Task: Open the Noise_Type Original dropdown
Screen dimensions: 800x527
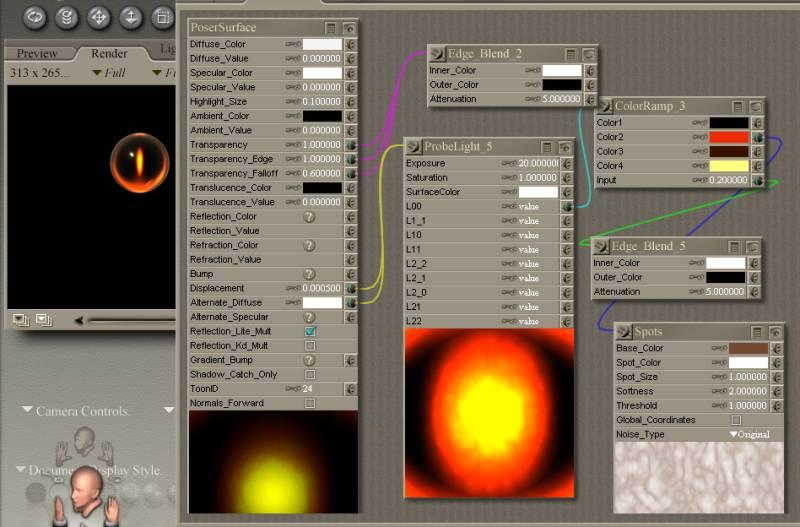Action: [748, 435]
